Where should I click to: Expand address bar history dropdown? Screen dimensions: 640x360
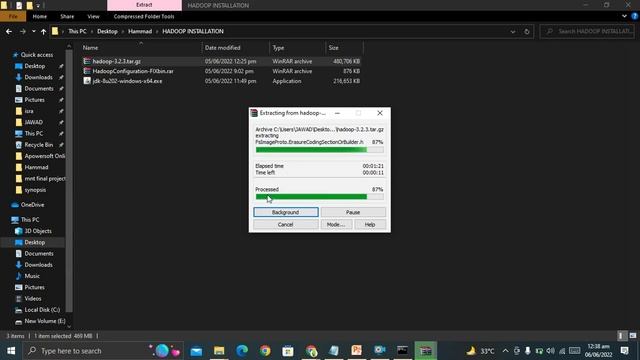513,31
